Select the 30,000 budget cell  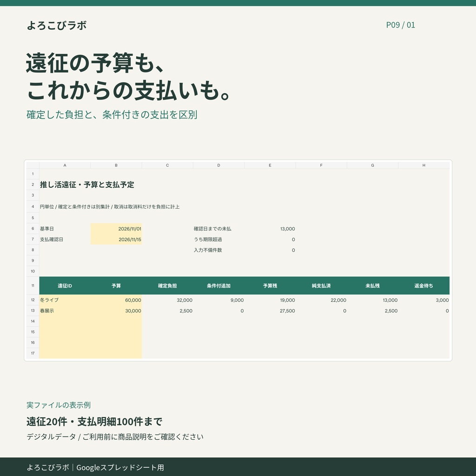tap(116, 311)
